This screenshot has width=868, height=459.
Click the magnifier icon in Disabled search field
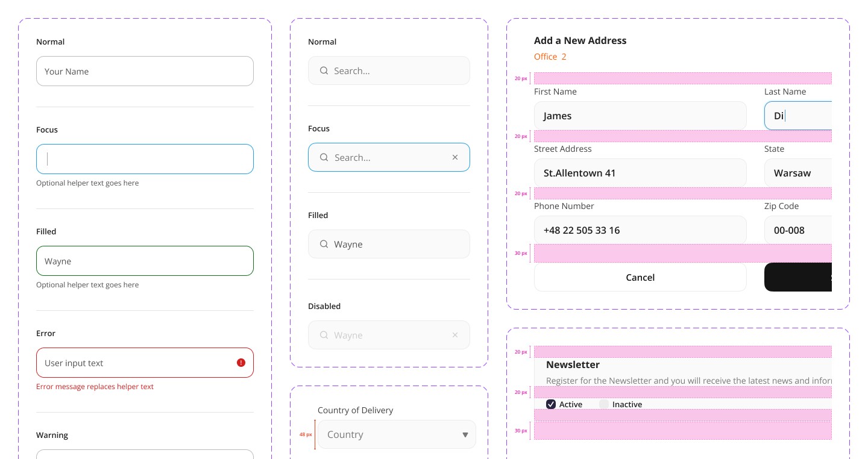pos(324,335)
